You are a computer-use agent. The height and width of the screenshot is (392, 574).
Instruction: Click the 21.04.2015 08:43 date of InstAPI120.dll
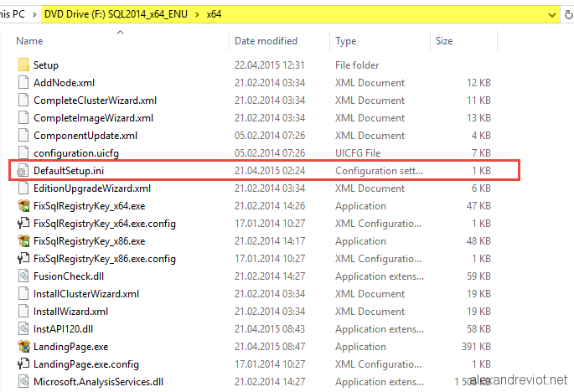point(270,328)
